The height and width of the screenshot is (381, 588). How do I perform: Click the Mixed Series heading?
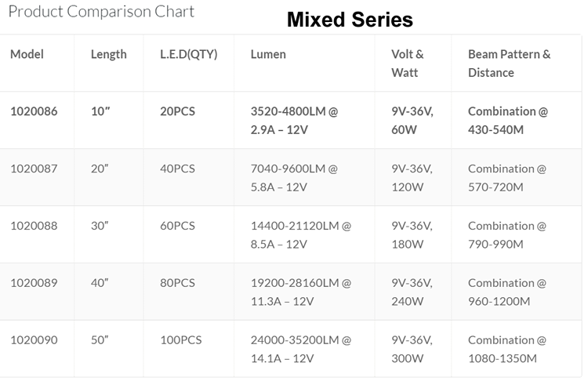[350, 20]
